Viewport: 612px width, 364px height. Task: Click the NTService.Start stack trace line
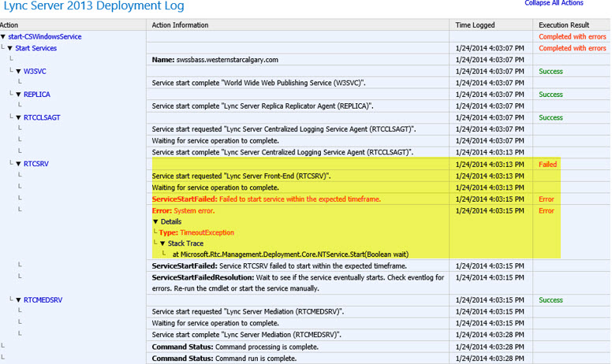click(x=290, y=254)
